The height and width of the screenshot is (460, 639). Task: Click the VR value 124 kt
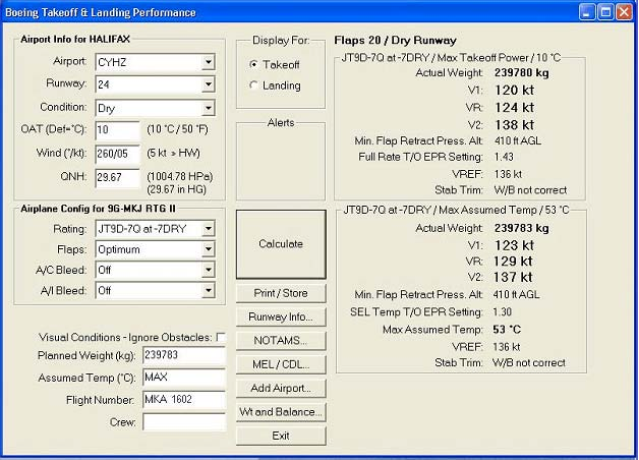coord(514,108)
